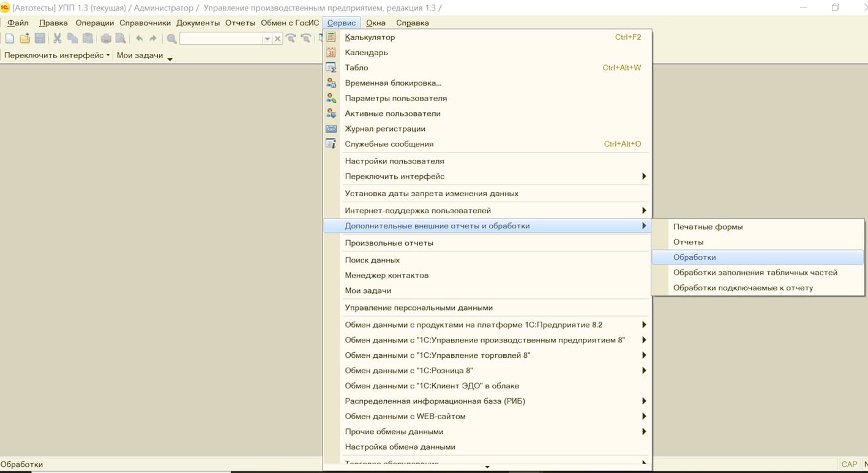Choose Управление персональными данными menu item
This screenshot has width=868, height=473.
pos(487,308)
